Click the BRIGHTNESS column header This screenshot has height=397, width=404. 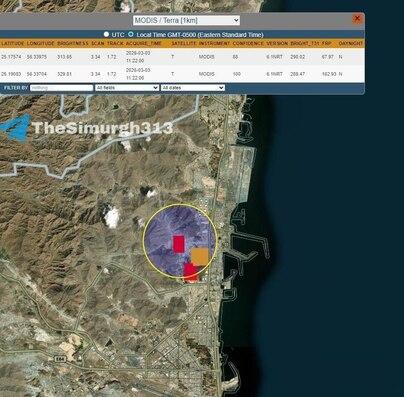click(x=73, y=43)
